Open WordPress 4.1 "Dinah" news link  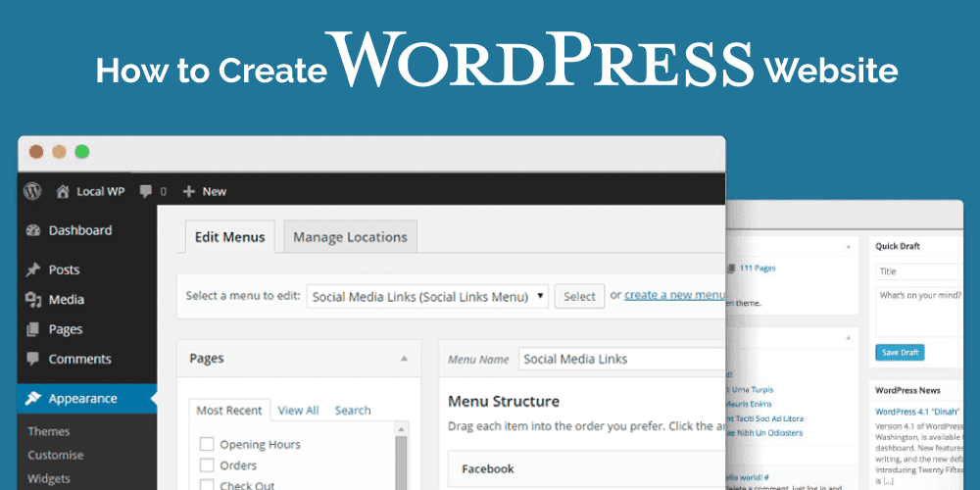click(917, 412)
